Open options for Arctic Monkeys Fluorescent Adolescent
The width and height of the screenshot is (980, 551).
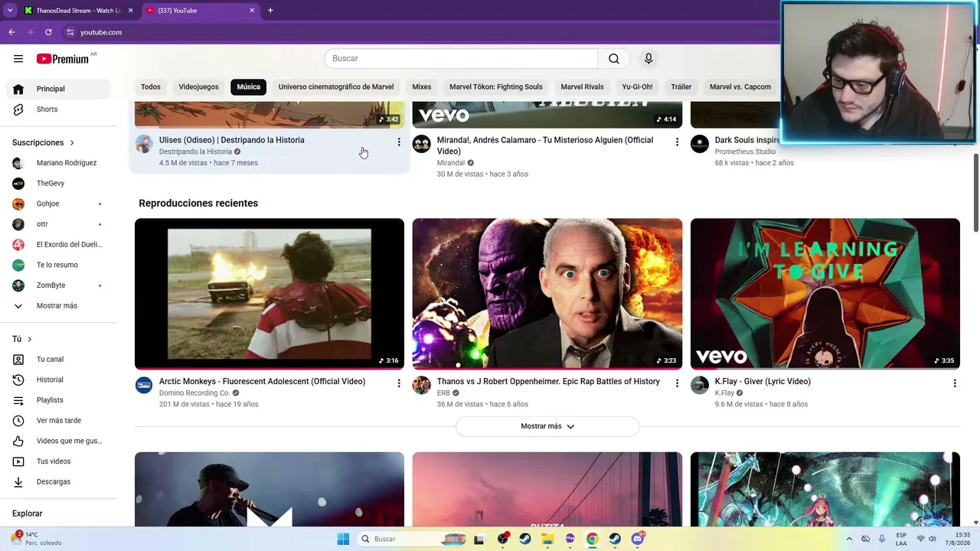(399, 383)
